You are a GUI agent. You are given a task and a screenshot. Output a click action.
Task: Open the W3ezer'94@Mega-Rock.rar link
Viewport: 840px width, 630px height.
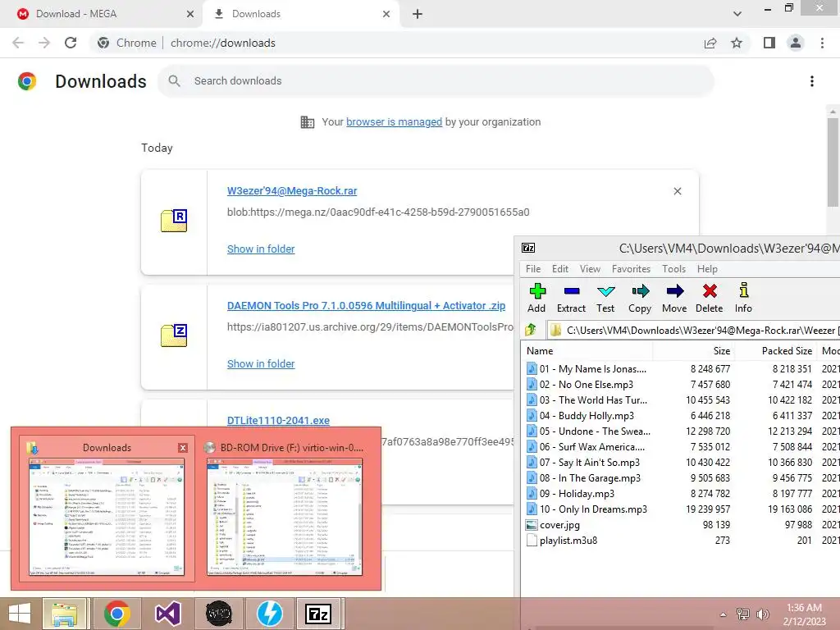[x=292, y=190]
